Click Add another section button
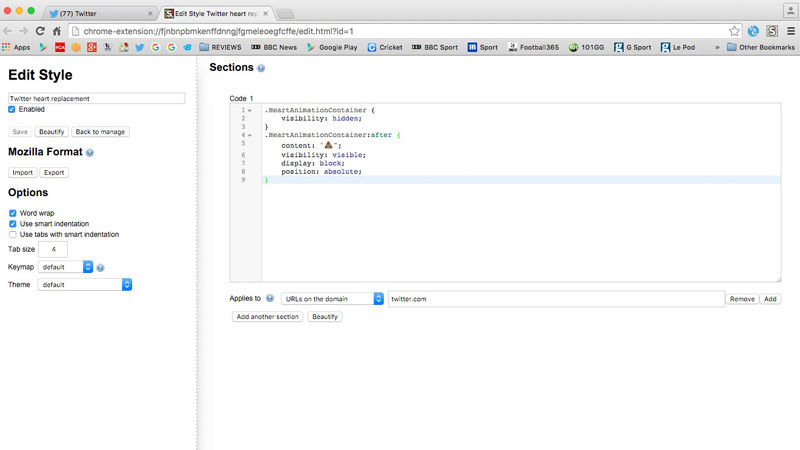Image resolution: width=800 pixels, height=450 pixels. 267,317
